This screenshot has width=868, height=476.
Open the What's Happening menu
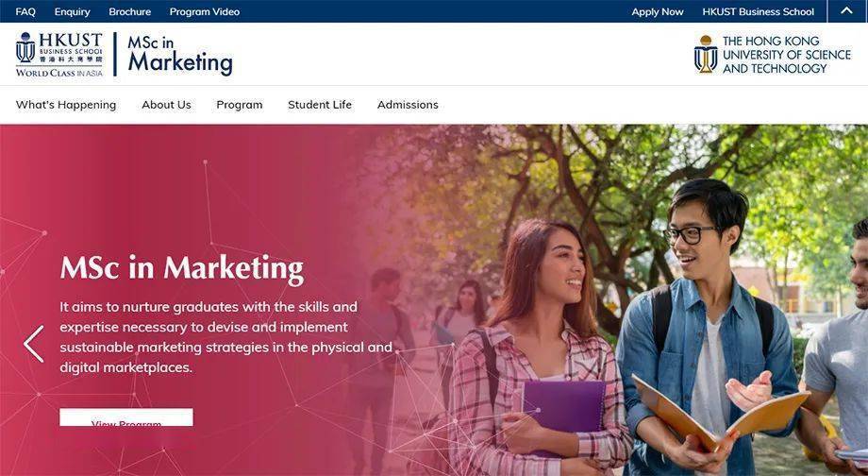(66, 105)
